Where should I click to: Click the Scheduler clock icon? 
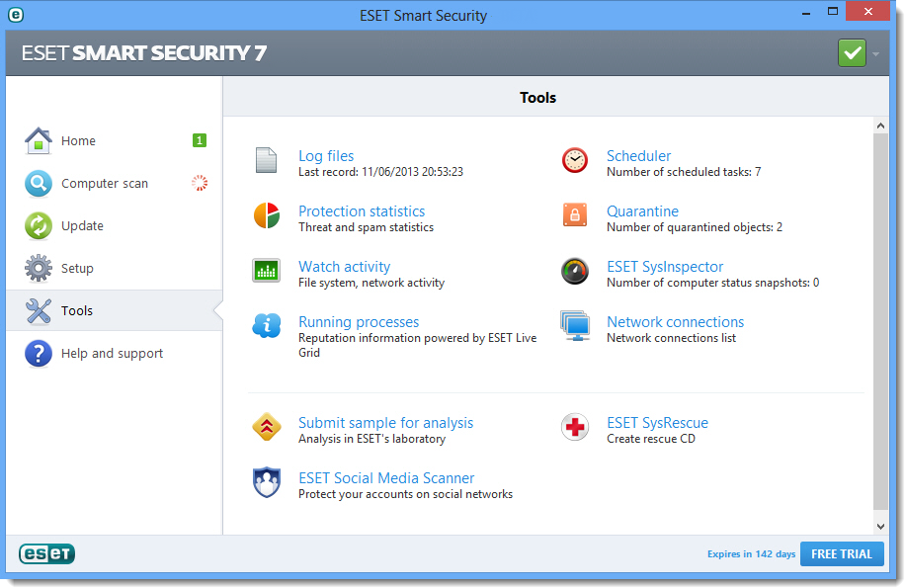(575, 160)
